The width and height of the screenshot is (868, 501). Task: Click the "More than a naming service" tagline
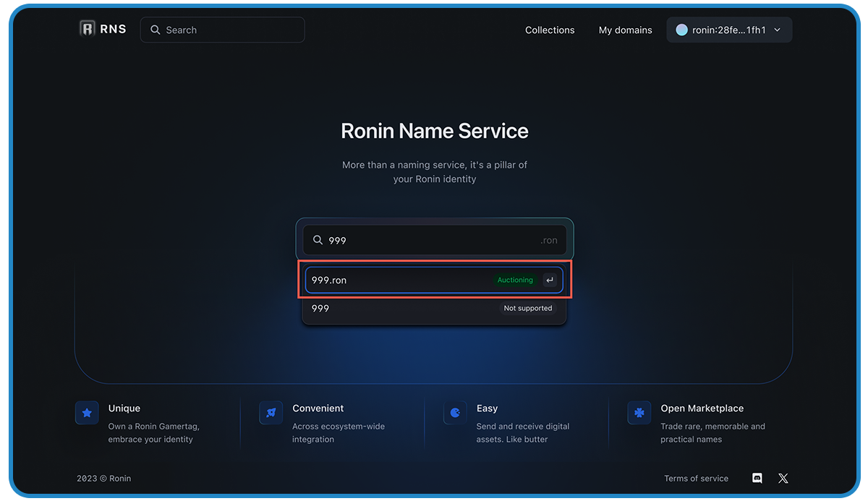435,171
